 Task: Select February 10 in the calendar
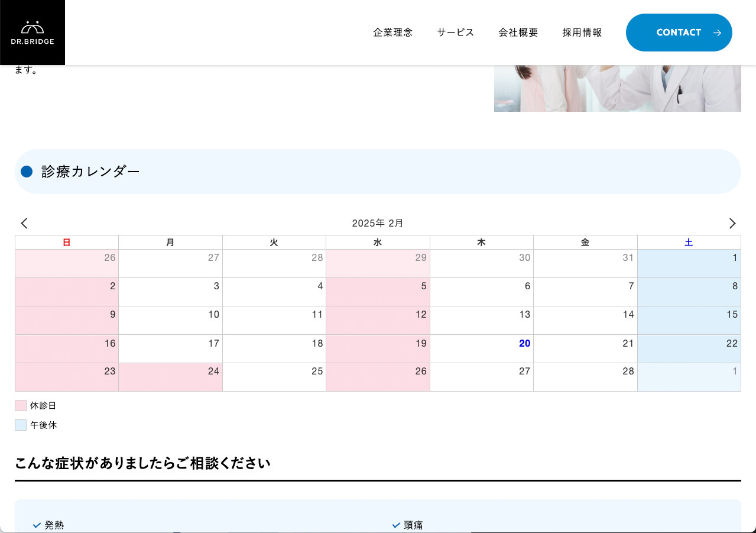coord(171,321)
